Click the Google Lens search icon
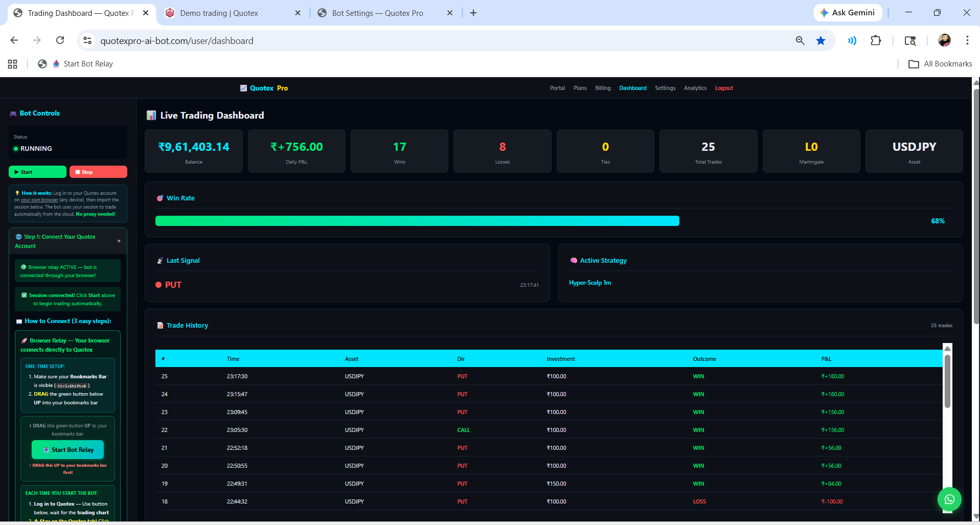Screen dimensions: 980x525 (x=910, y=40)
